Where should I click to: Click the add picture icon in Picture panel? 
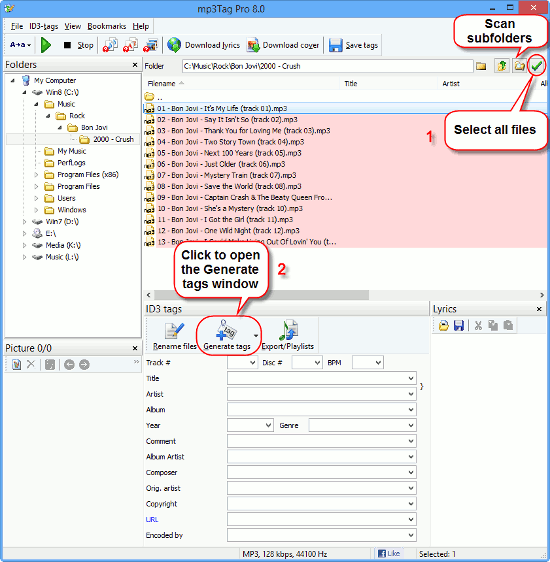pyautogui.click(x=16, y=365)
